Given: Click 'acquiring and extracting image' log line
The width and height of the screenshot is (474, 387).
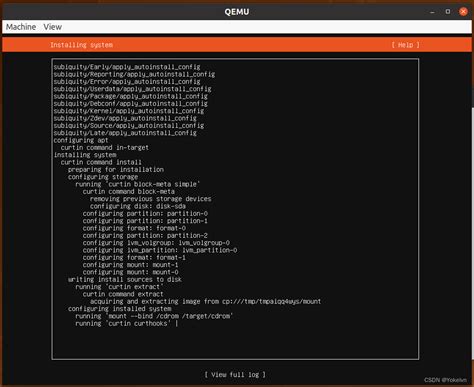Looking at the screenshot, I should (206, 302).
